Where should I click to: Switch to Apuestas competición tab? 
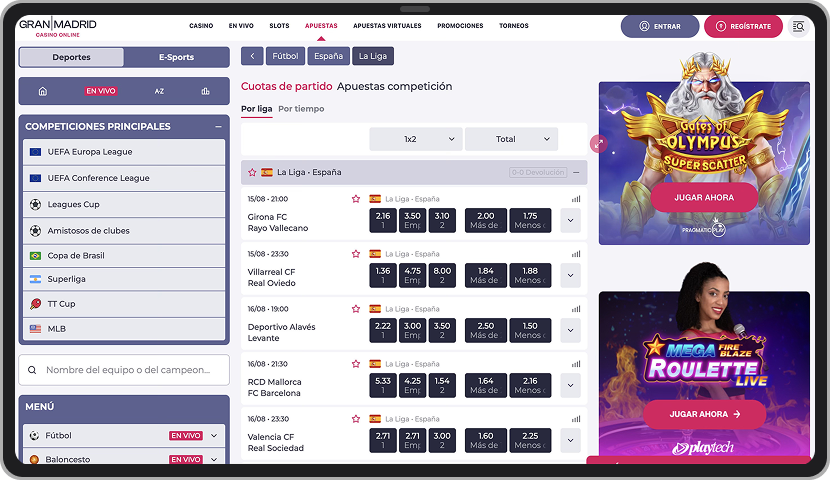tap(394, 86)
